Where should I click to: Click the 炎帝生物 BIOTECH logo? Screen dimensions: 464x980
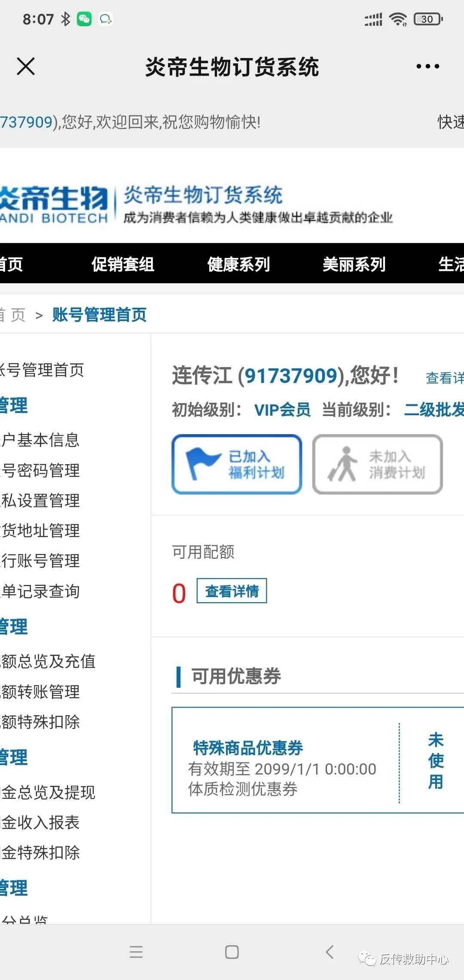click(54, 205)
